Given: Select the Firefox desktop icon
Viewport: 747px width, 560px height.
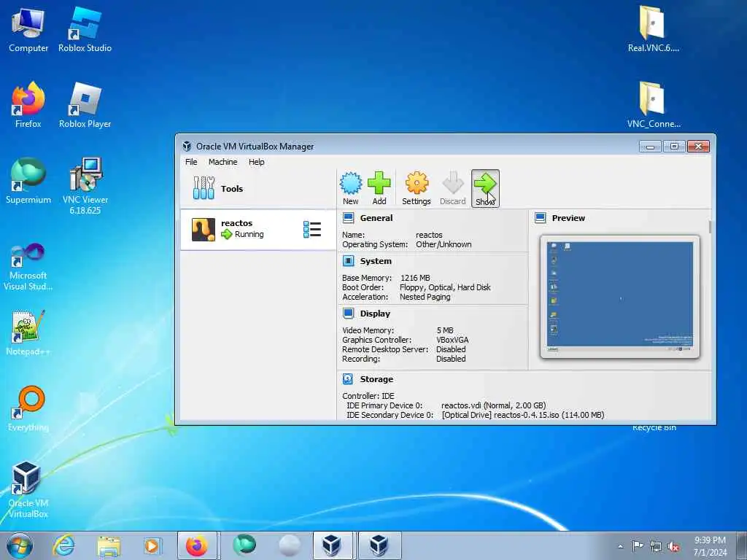Looking at the screenshot, I should pos(28,106).
